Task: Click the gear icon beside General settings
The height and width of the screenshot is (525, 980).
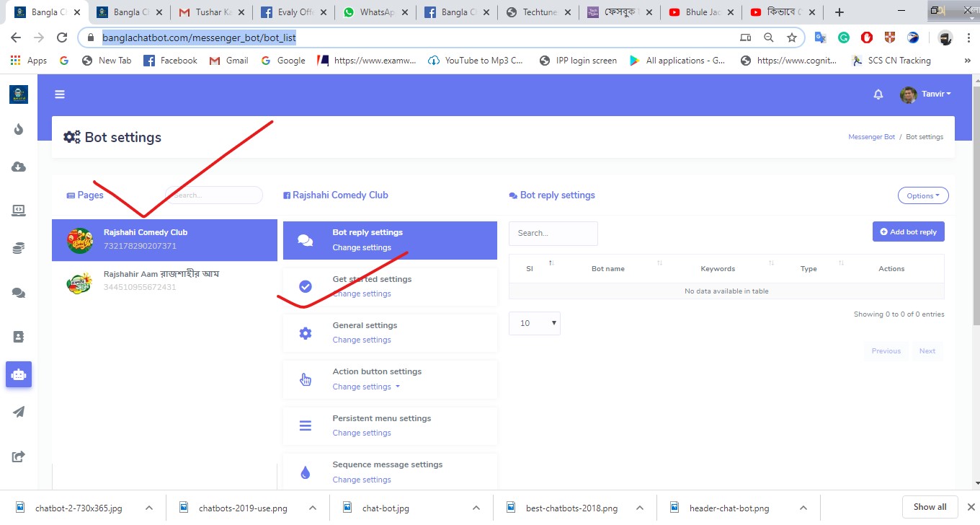Action: click(306, 333)
